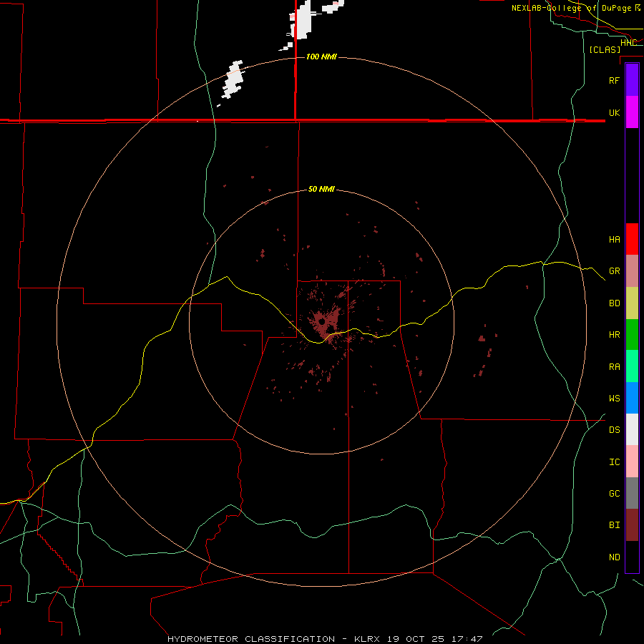Image resolution: width=644 pixels, height=644 pixels.
Task: Click the UK legend label
Action: [615, 112]
